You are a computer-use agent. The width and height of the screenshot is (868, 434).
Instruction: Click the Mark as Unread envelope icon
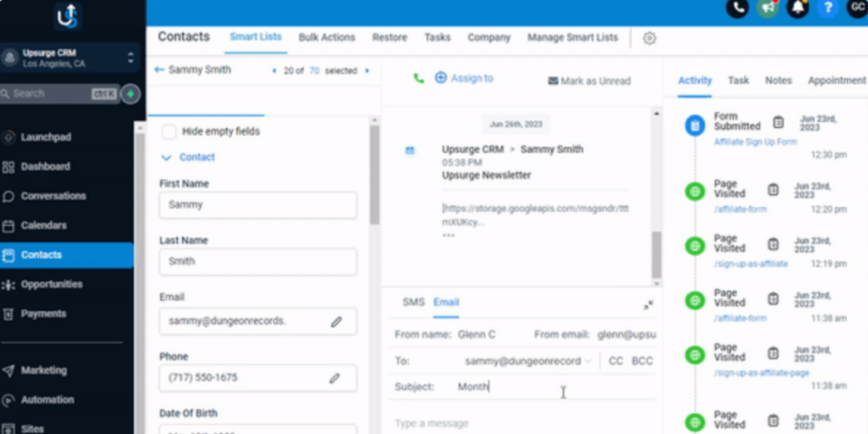coord(553,81)
